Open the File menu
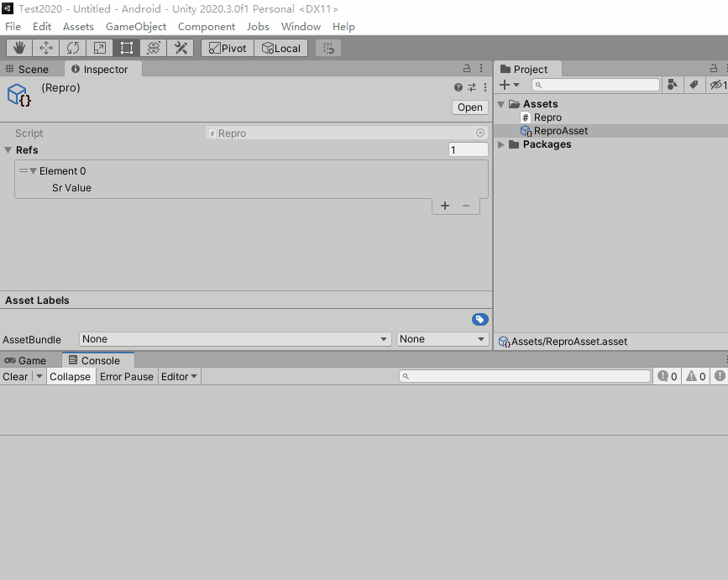Image resolution: width=728 pixels, height=580 pixels. (13, 27)
